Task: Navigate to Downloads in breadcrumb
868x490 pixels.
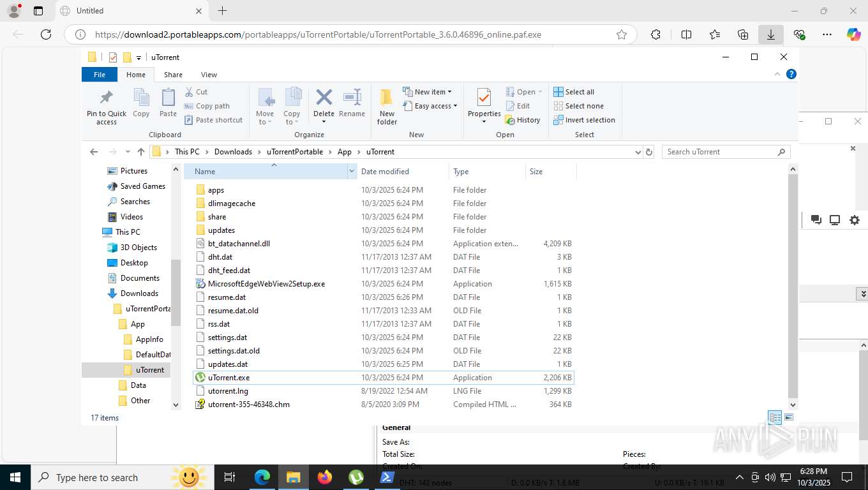Action: pyautogui.click(x=233, y=152)
